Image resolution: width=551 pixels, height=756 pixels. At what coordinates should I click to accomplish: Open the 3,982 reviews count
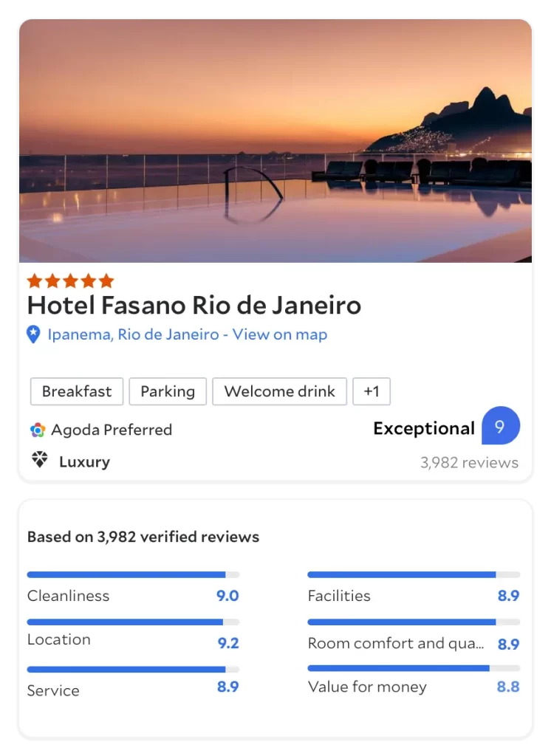(469, 463)
